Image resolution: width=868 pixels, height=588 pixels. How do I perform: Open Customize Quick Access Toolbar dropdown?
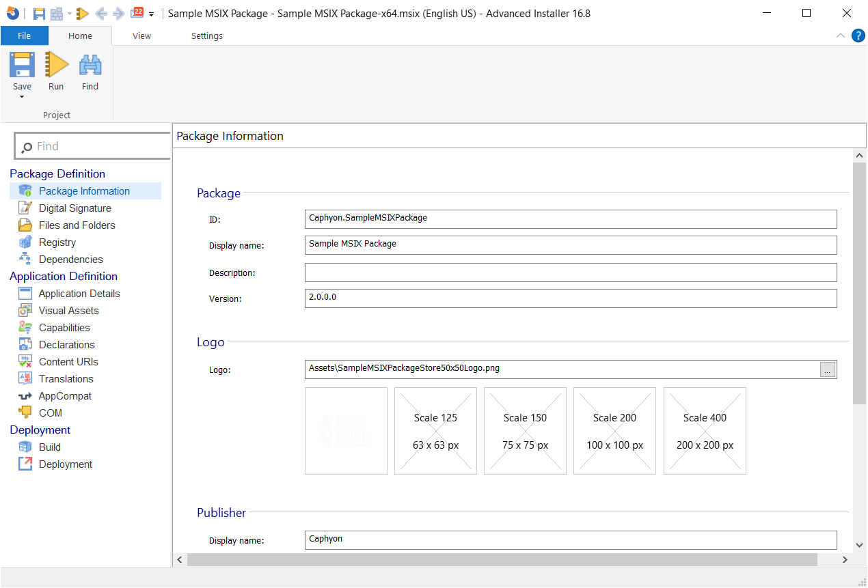[151, 14]
